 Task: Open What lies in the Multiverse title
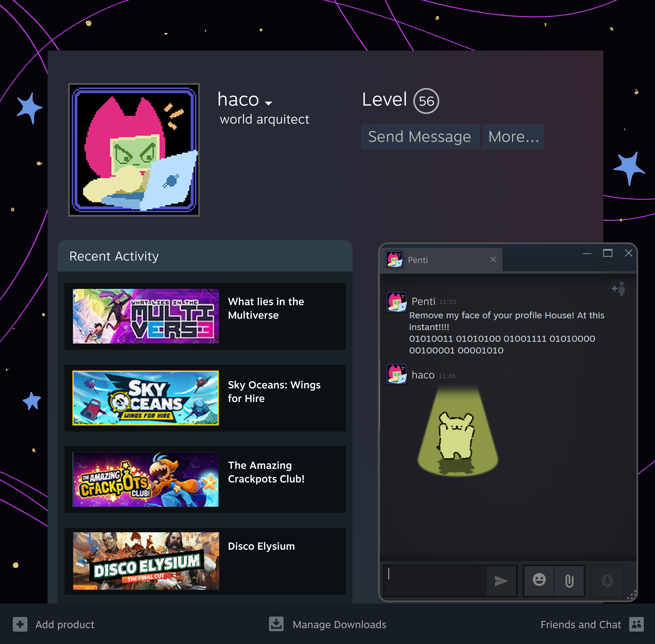pos(266,308)
